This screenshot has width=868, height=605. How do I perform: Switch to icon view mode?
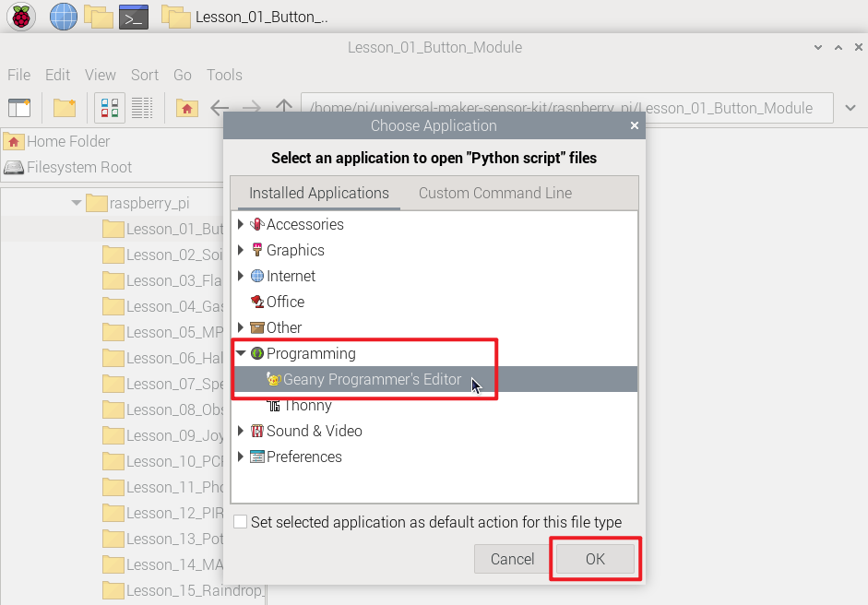(110, 108)
